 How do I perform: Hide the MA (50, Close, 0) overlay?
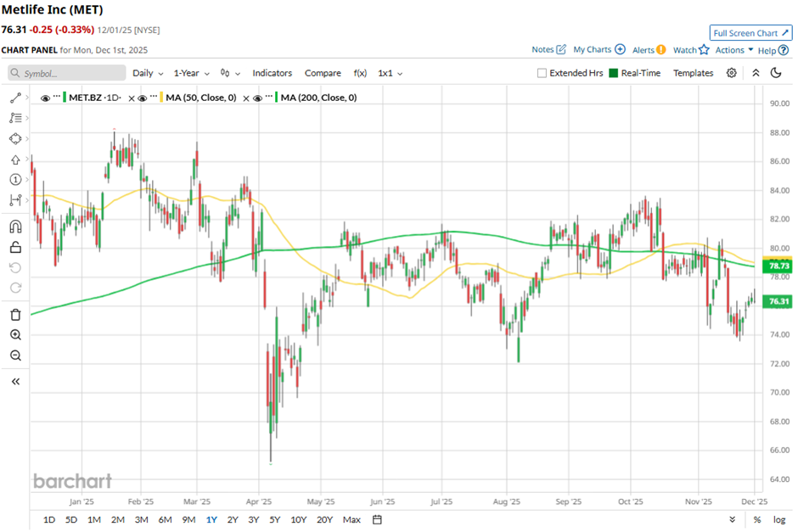tap(143, 98)
